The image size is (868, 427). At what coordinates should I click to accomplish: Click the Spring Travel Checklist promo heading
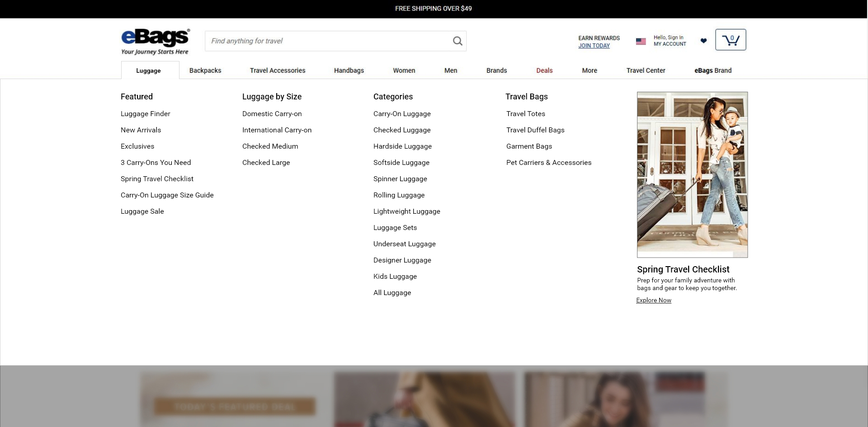(x=683, y=270)
